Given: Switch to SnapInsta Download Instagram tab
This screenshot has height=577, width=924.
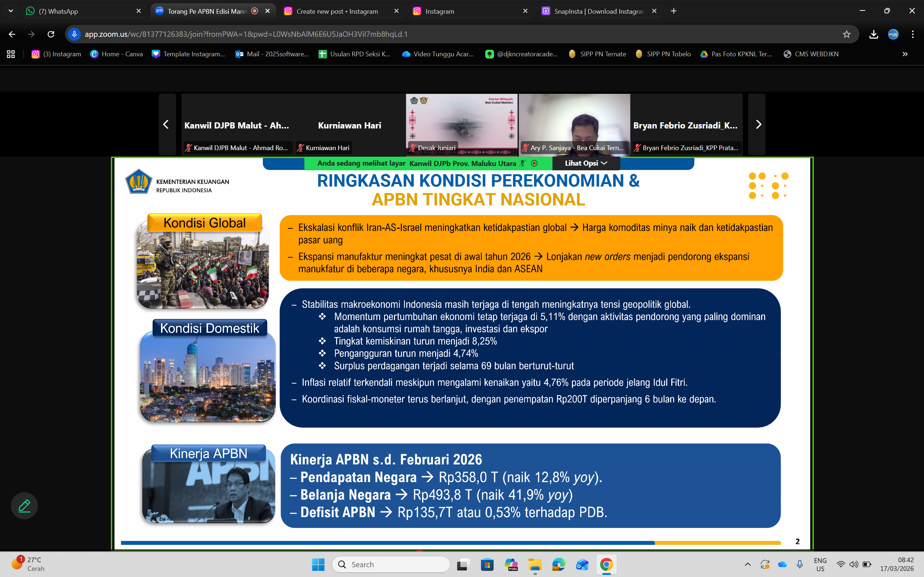Looking at the screenshot, I should point(596,12).
